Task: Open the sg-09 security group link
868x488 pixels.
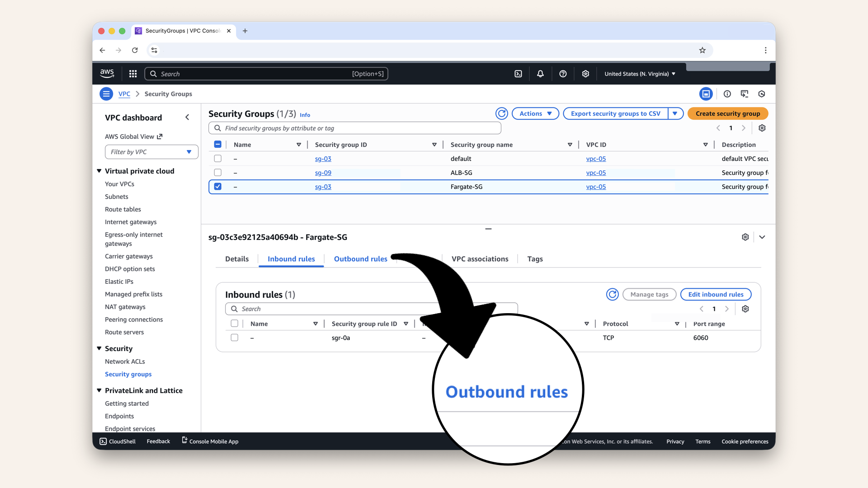Action: (x=323, y=172)
